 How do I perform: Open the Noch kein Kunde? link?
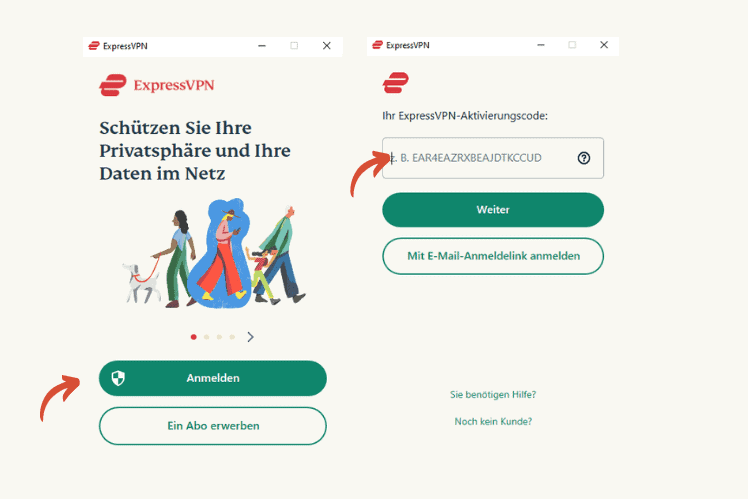pyautogui.click(x=493, y=421)
